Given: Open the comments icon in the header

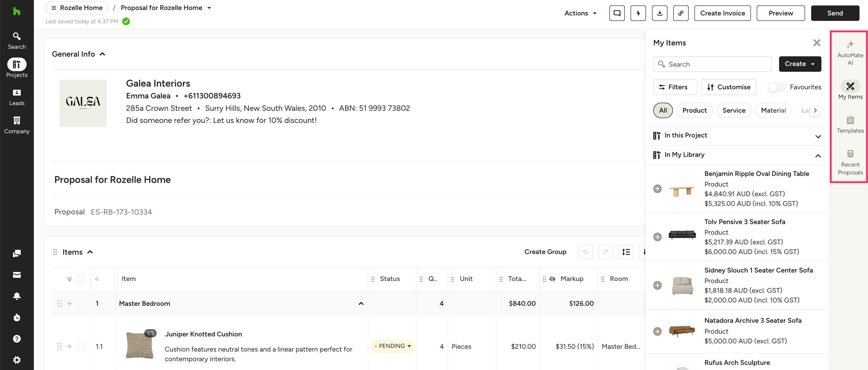Looking at the screenshot, I should (617, 13).
